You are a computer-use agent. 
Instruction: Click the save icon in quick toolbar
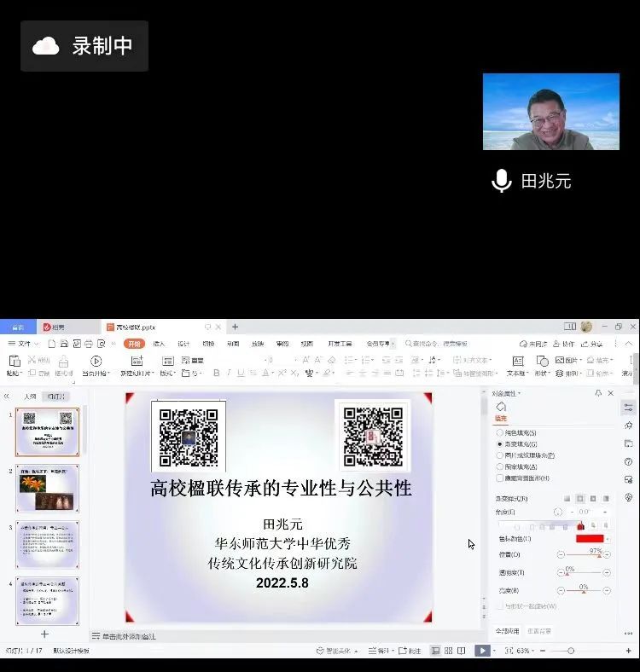coord(64,344)
